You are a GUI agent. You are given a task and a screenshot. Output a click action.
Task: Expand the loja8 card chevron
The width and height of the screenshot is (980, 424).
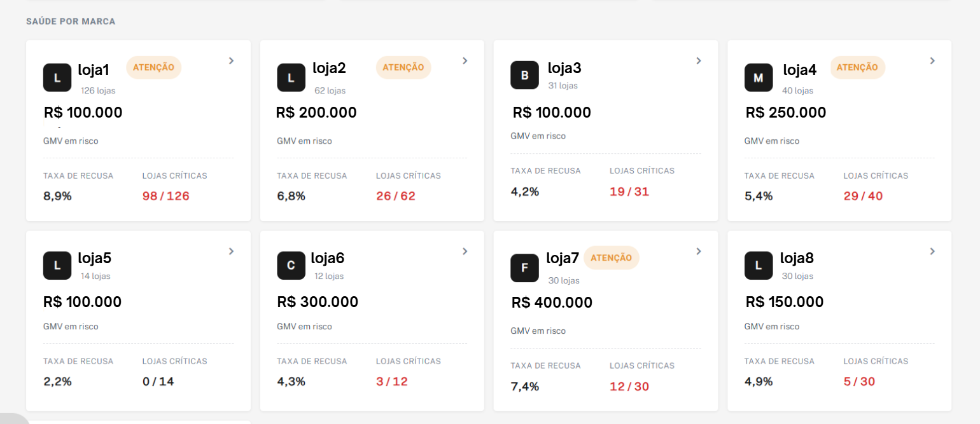(x=932, y=251)
